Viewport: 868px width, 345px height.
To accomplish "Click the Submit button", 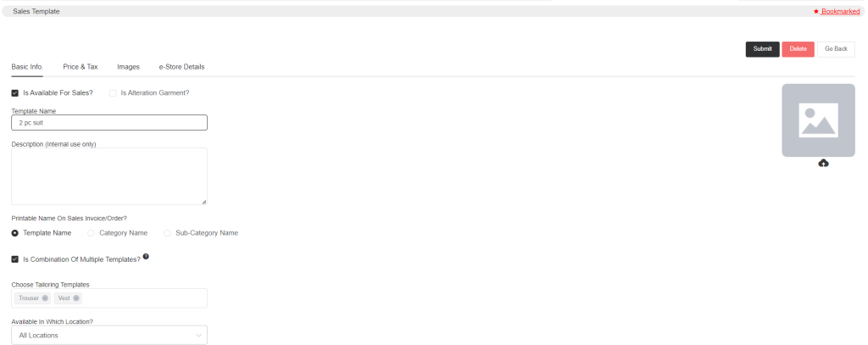I will tap(762, 48).
